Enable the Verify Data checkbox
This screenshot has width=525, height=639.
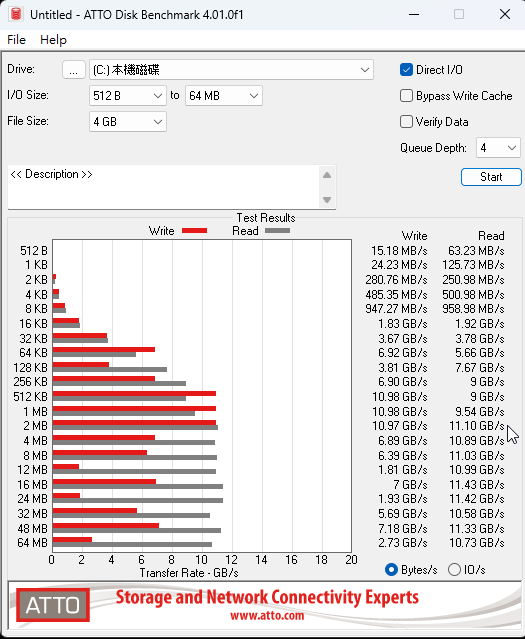[406, 121]
